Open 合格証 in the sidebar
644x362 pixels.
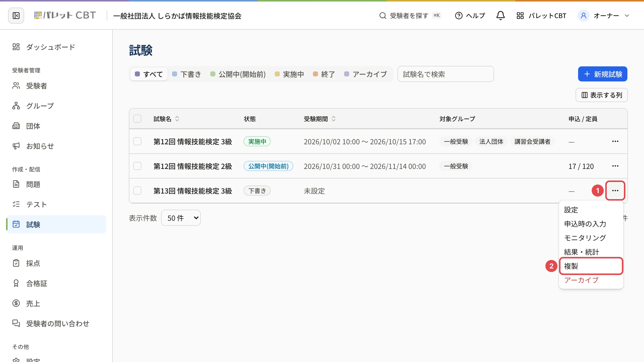(x=56, y=283)
